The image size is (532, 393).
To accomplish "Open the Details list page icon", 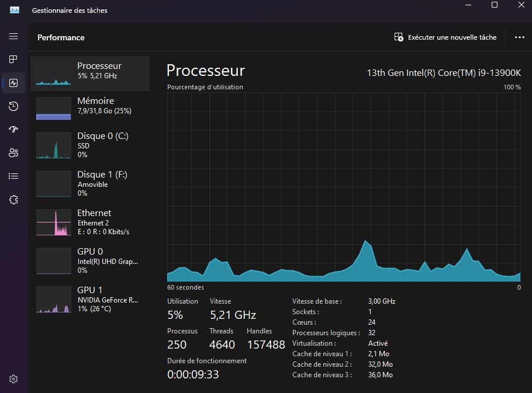I will pyautogui.click(x=13, y=176).
